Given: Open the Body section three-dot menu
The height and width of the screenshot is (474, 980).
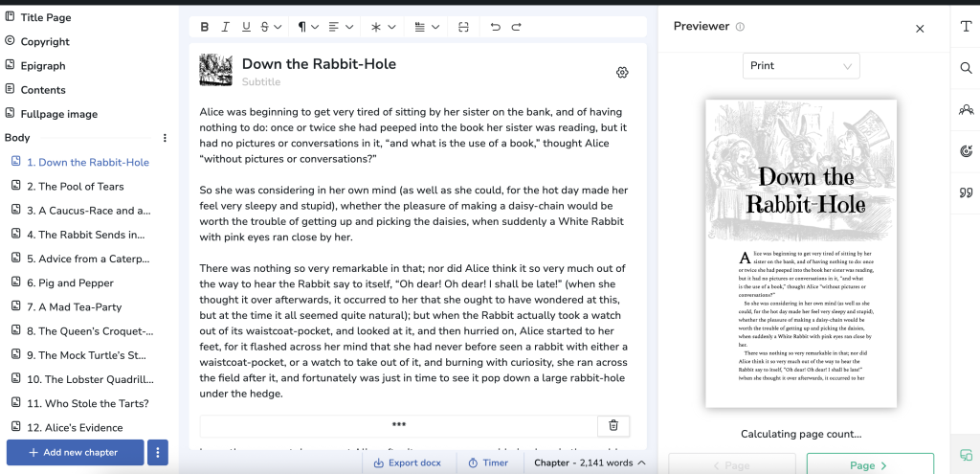Looking at the screenshot, I should pyautogui.click(x=165, y=138).
